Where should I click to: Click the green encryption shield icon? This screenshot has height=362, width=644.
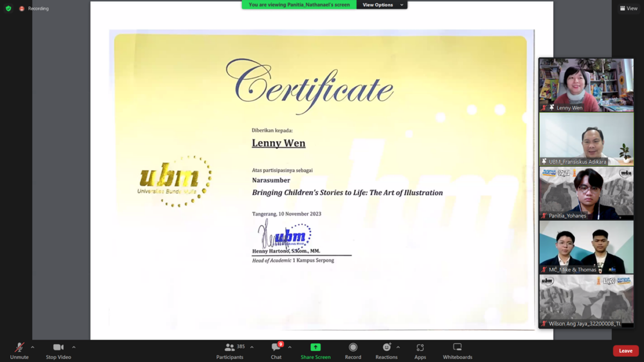[8, 9]
